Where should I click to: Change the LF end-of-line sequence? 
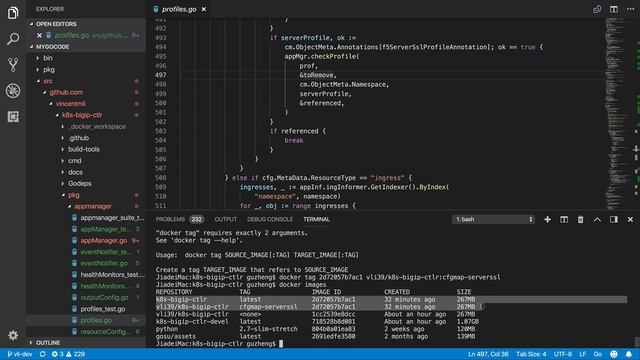click(582, 354)
